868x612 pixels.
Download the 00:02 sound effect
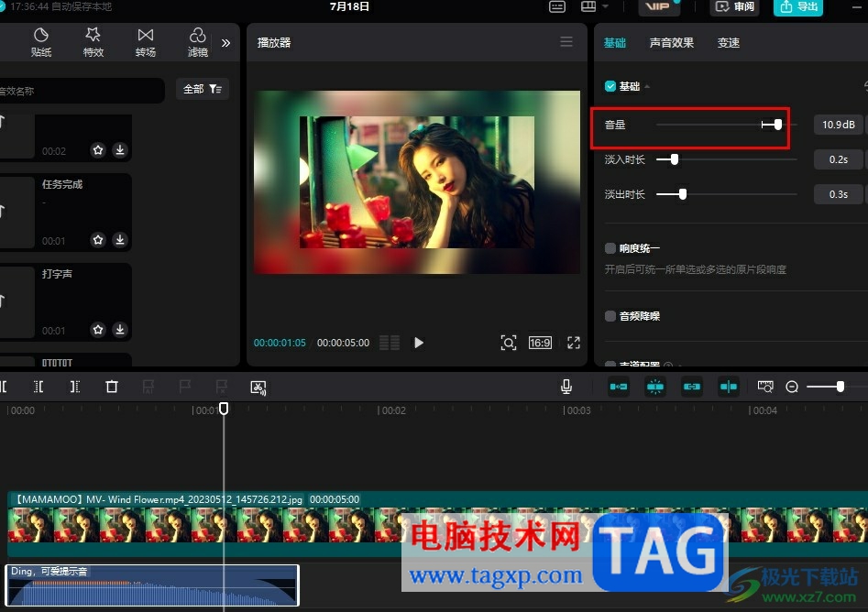(119, 150)
